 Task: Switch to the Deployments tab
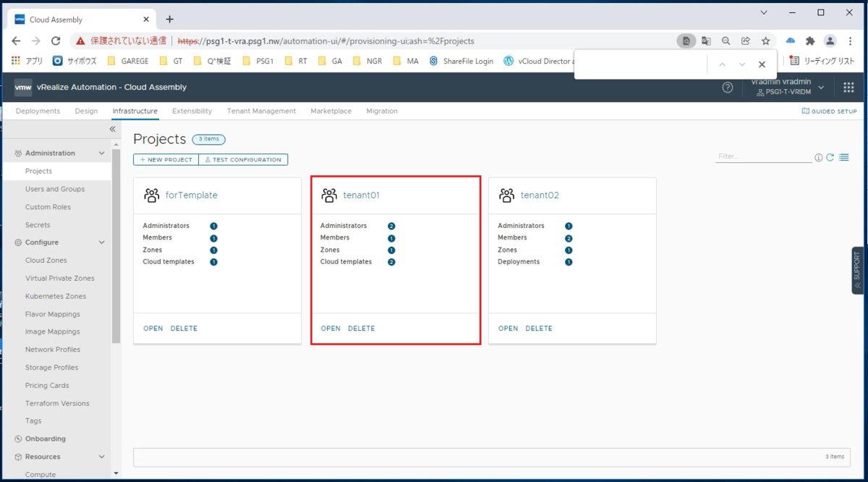38,111
